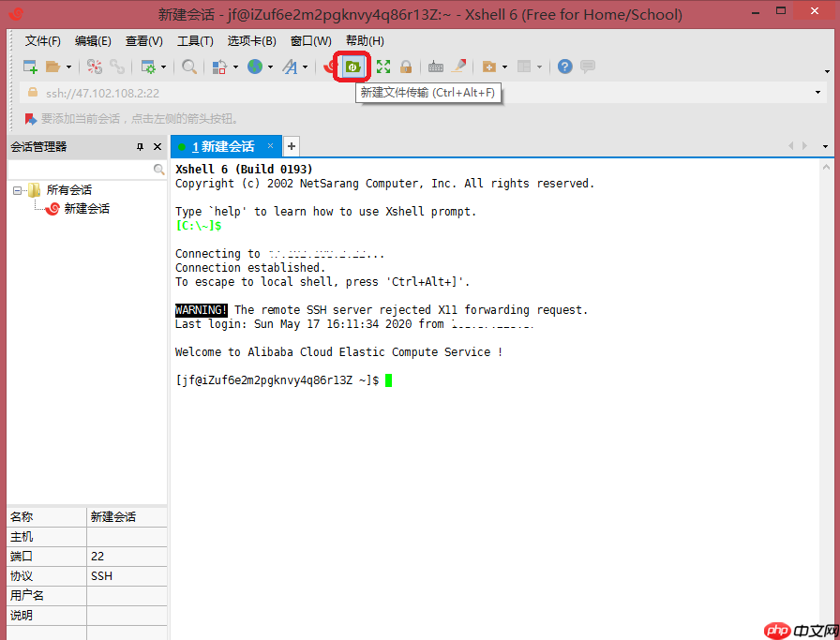Open the dropdown next to layout icon

pos(539,67)
